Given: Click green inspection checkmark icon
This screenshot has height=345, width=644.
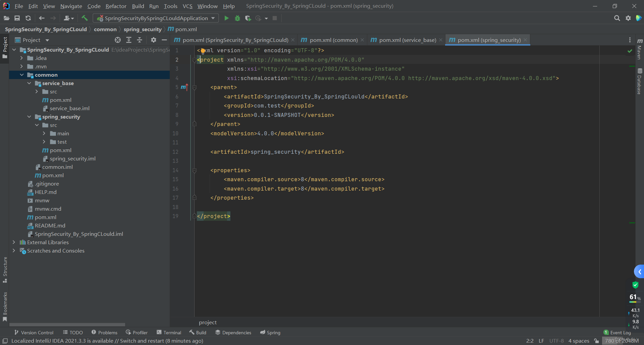Looking at the screenshot, I should pos(630,51).
